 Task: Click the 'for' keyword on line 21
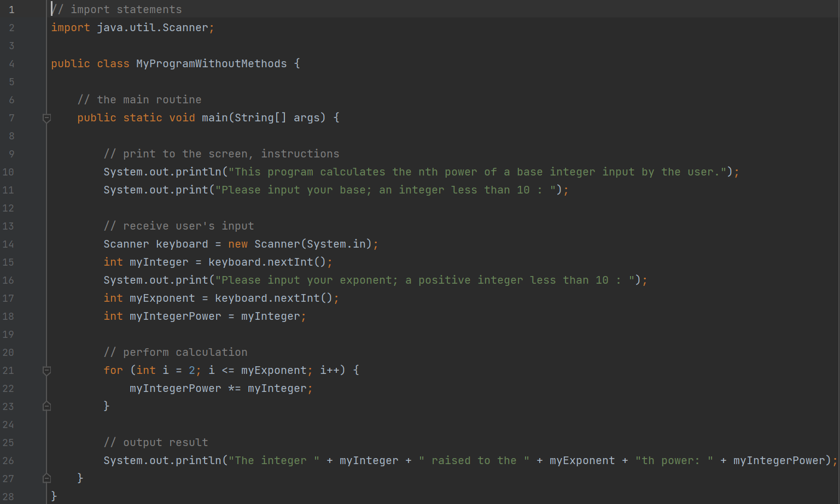[113, 371]
